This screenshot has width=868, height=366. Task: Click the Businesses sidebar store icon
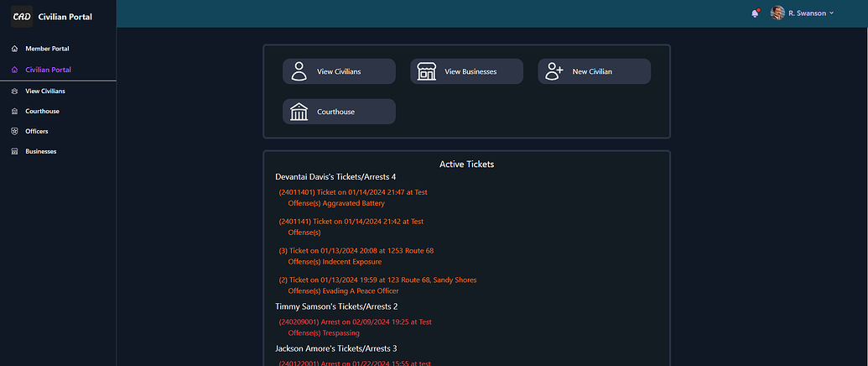coord(15,151)
